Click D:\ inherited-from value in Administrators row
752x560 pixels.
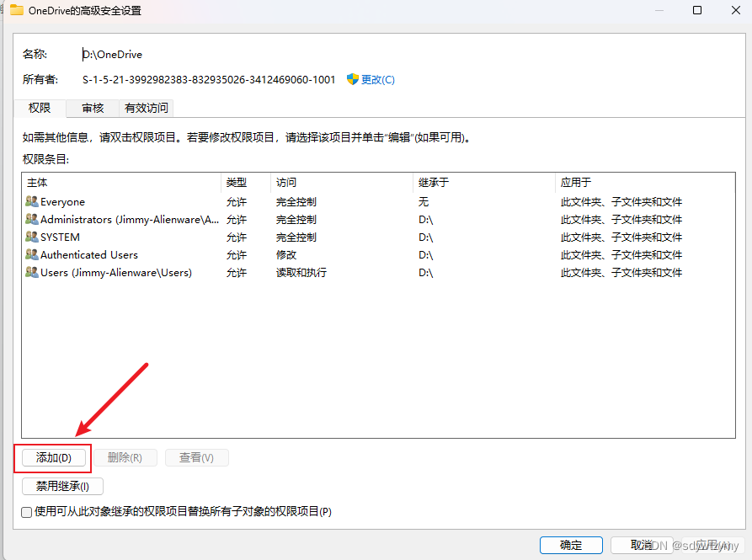coord(426,220)
